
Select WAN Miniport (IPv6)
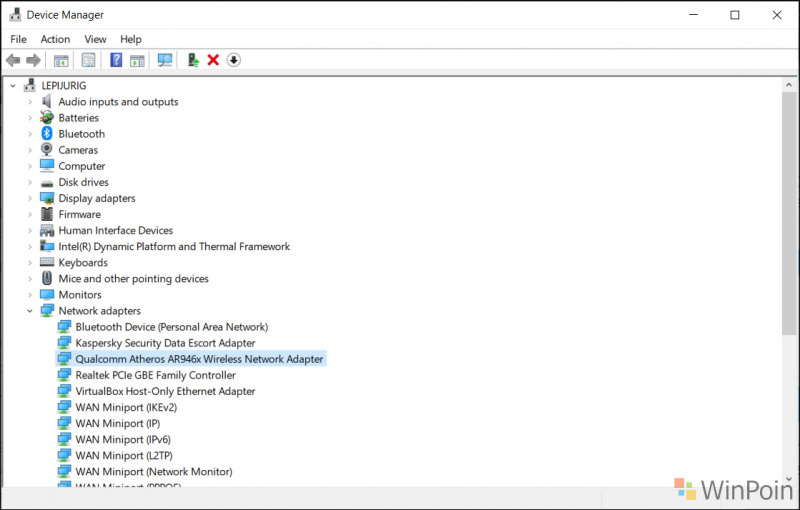click(x=123, y=439)
